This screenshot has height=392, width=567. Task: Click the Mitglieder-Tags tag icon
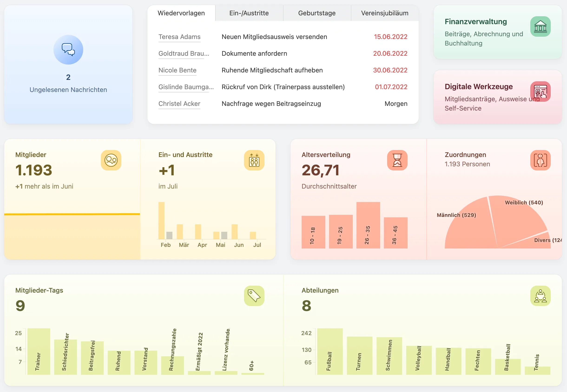(x=254, y=296)
